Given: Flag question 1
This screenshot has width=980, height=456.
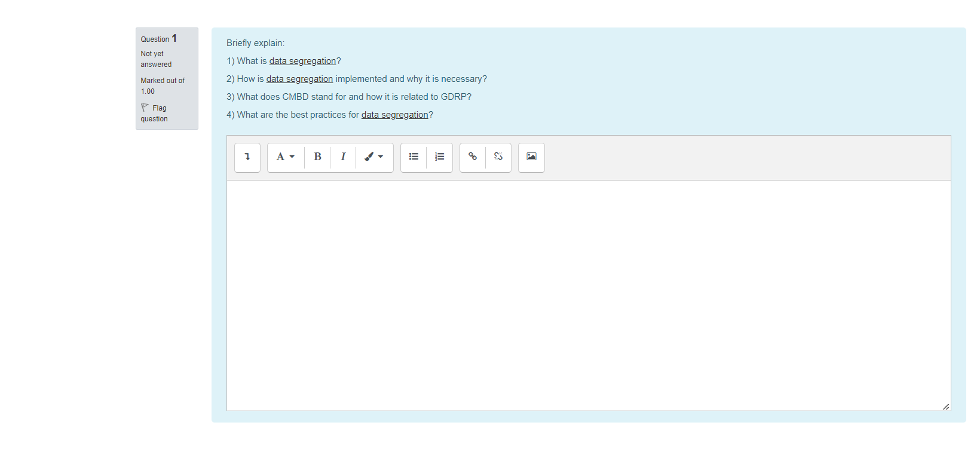Looking at the screenshot, I should [x=154, y=113].
